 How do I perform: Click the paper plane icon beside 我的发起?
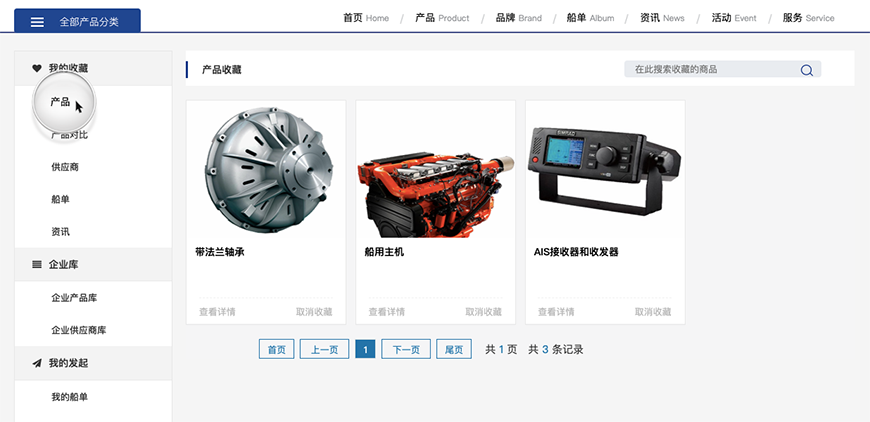click(37, 363)
